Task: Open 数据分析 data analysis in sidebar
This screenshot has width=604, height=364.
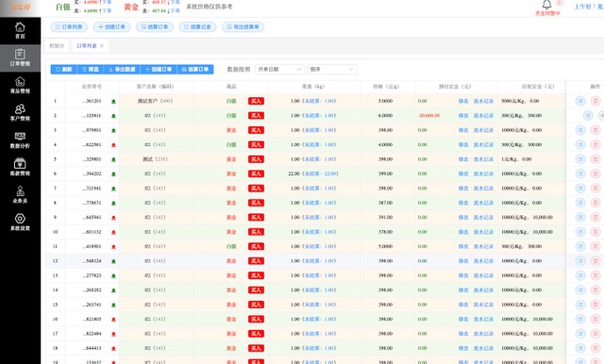Action: click(20, 141)
